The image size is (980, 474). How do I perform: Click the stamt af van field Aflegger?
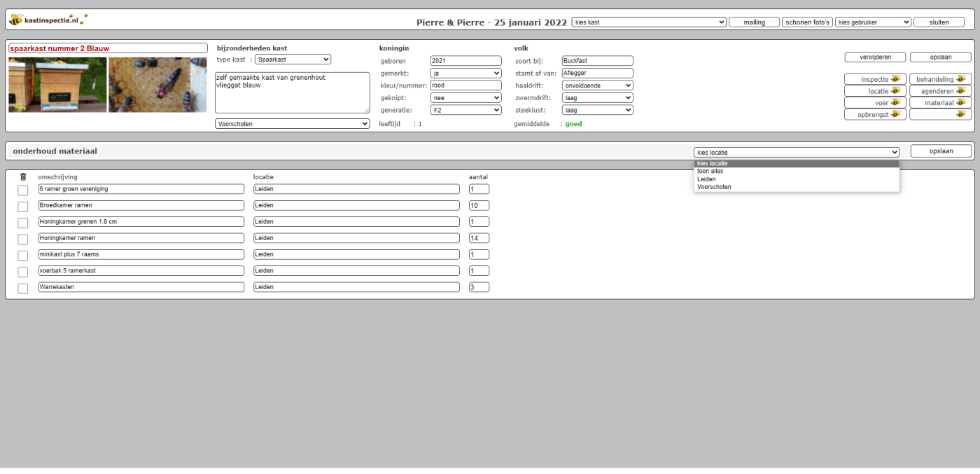[x=597, y=73]
